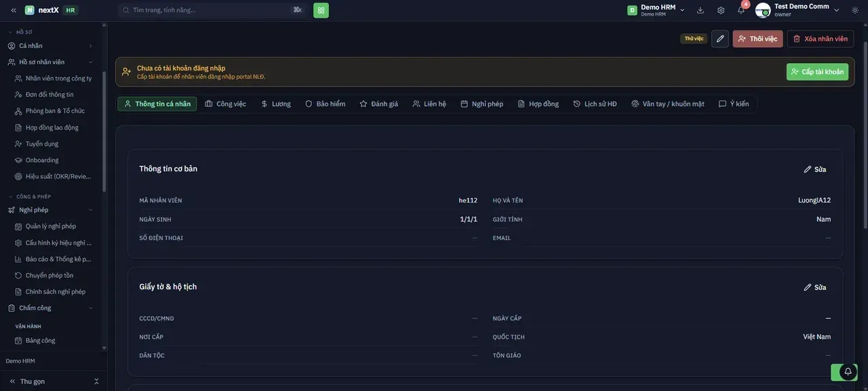
Task: Go to the Đánh giá tab
Action: click(x=379, y=104)
